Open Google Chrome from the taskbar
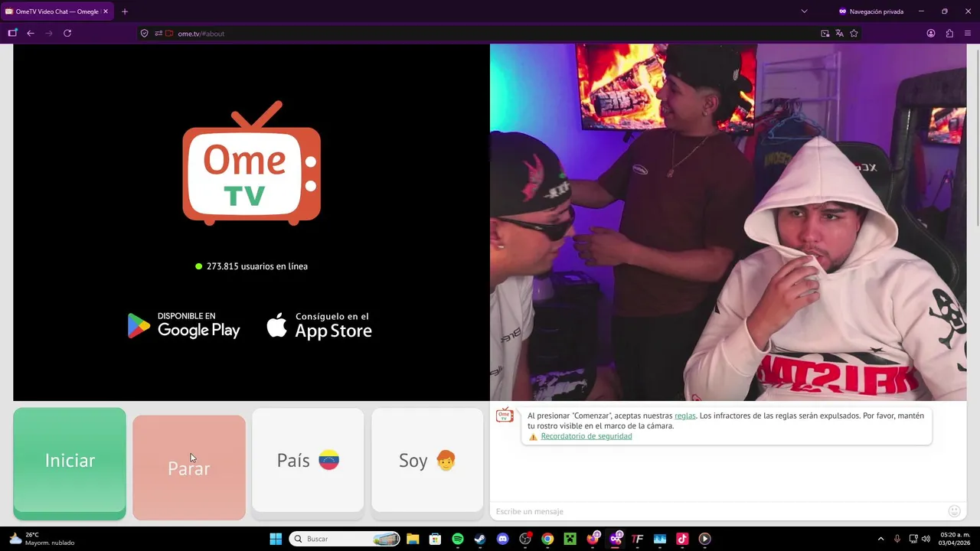Viewport: 980px width, 551px height. click(547, 539)
